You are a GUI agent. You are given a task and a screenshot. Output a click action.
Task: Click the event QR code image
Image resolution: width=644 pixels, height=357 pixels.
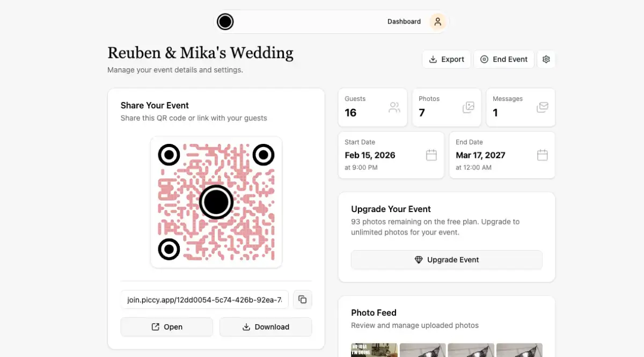(216, 202)
